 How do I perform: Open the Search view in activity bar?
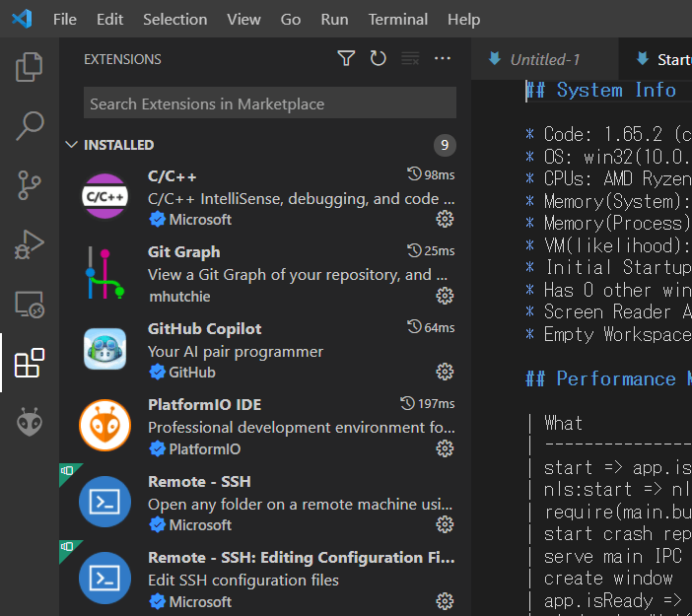tap(30, 126)
